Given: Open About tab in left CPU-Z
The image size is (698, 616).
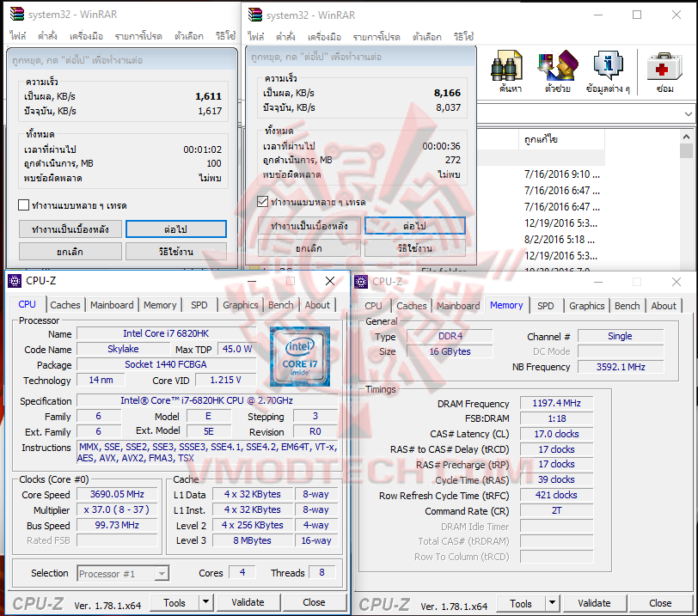Looking at the screenshot, I should [x=317, y=305].
